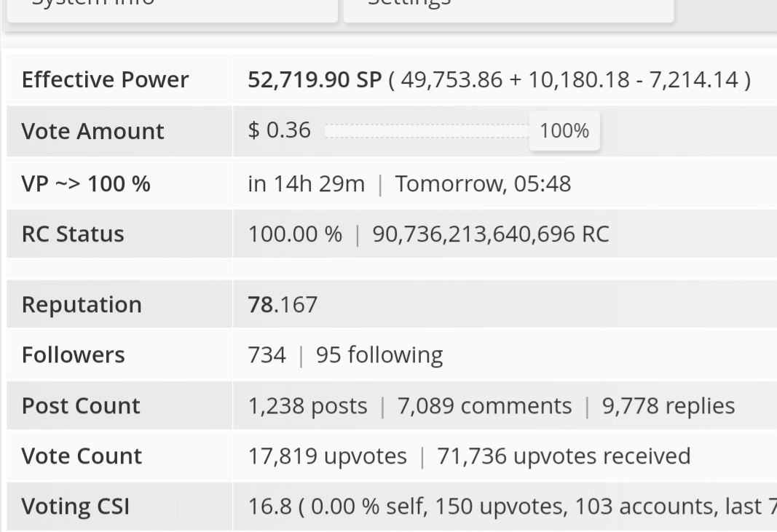Click the 90,736,213,640,696 RC value

pos(491,234)
